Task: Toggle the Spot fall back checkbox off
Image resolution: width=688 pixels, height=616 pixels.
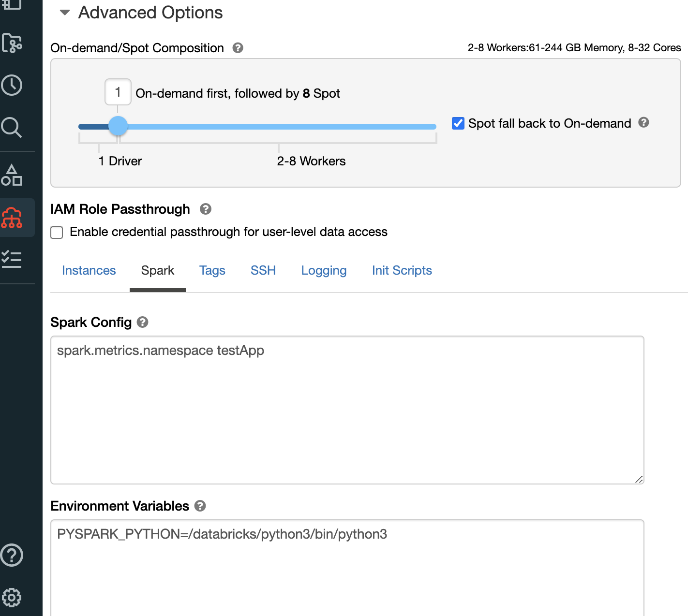Action: click(x=458, y=123)
